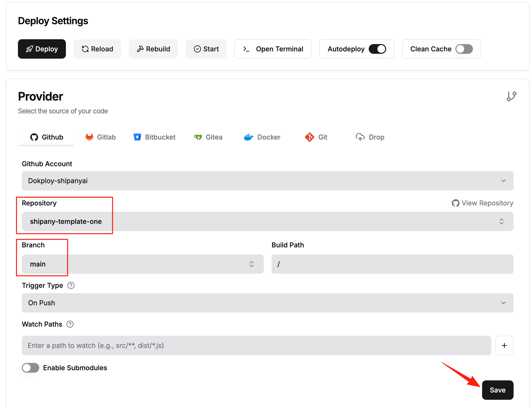Image resolution: width=532 pixels, height=408 pixels.
Task: Click Watch Paths help question mark icon
Action: click(70, 324)
